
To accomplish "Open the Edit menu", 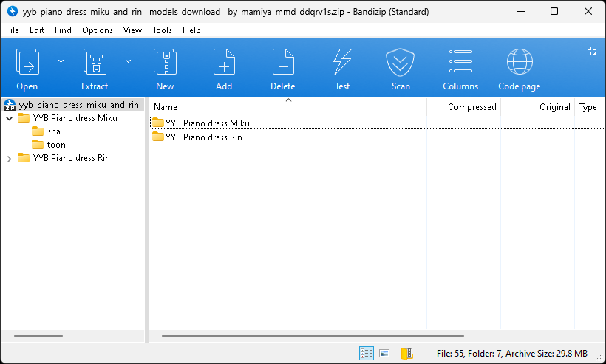I will (x=37, y=30).
